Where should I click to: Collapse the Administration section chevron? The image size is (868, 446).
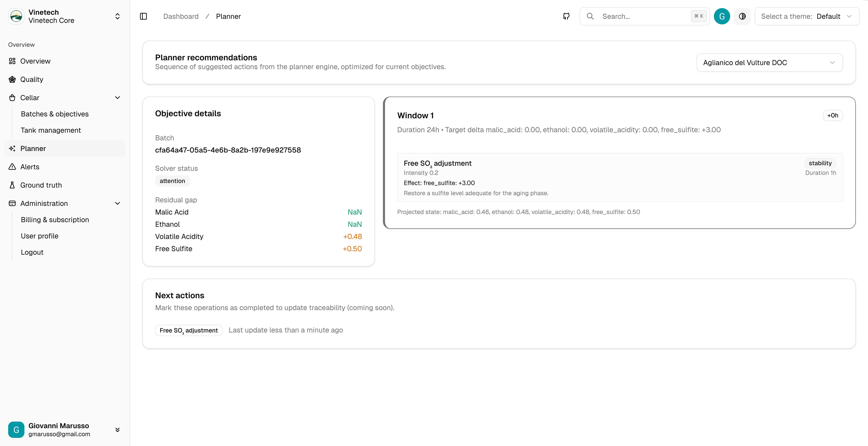click(117, 204)
